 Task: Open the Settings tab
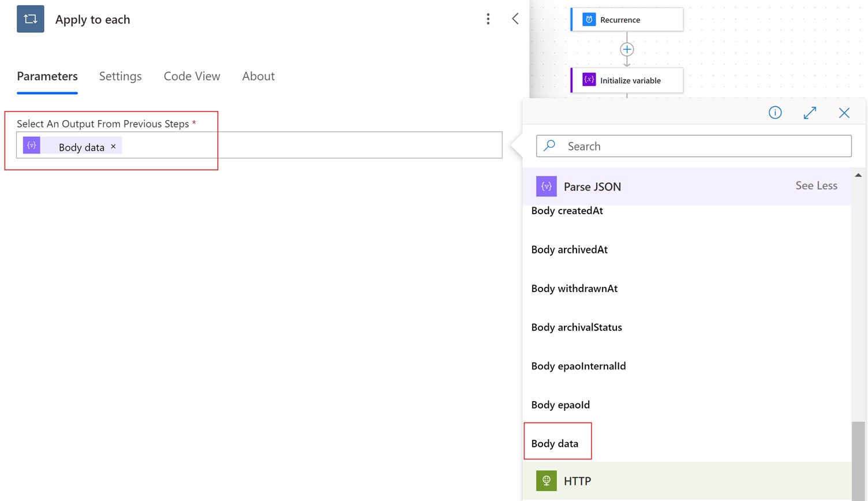coord(120,76)
